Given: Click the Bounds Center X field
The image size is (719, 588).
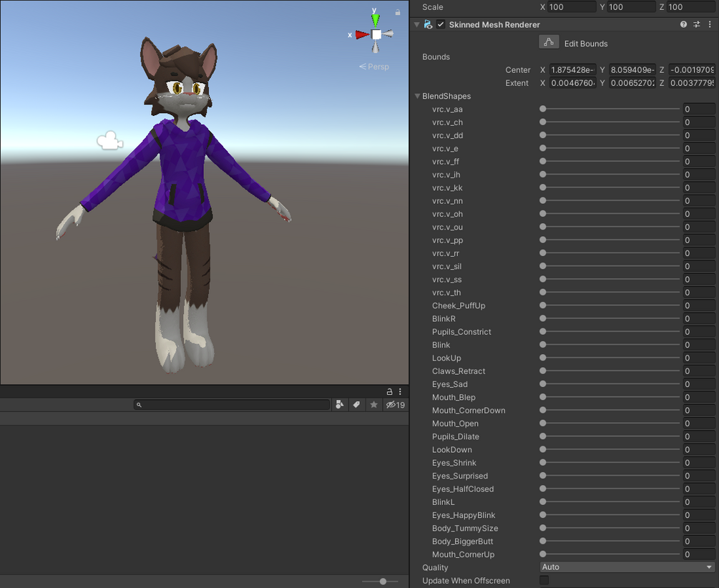Looking at the screenshot, I should (572, 69).
